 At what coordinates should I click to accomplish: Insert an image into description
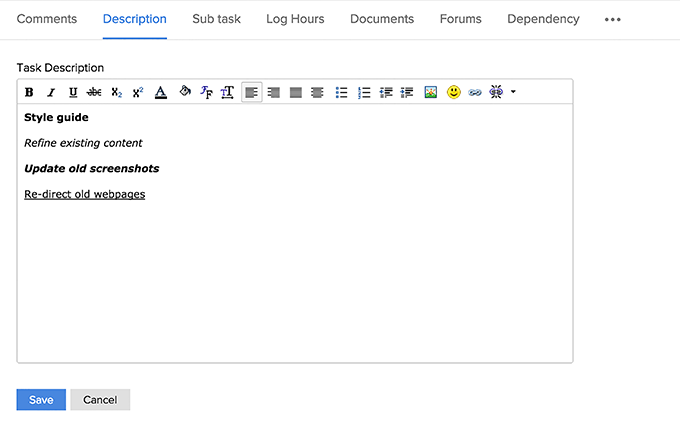[x=431, y=92]
